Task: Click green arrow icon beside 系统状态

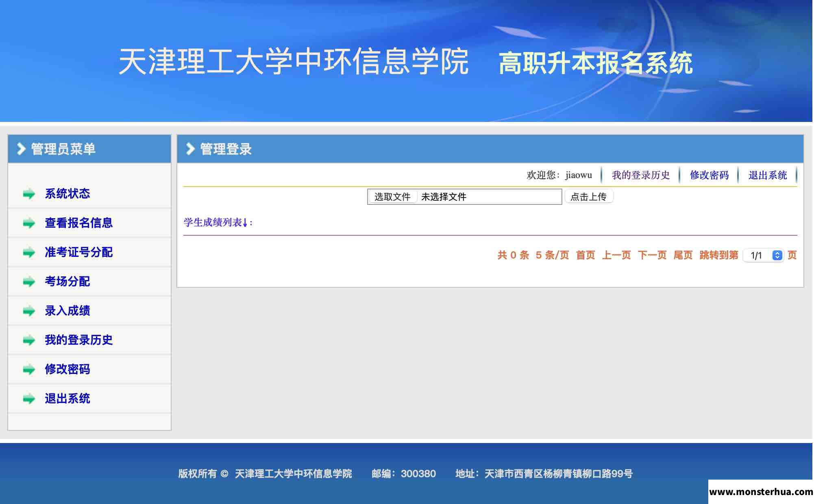Action: [29, 194]
